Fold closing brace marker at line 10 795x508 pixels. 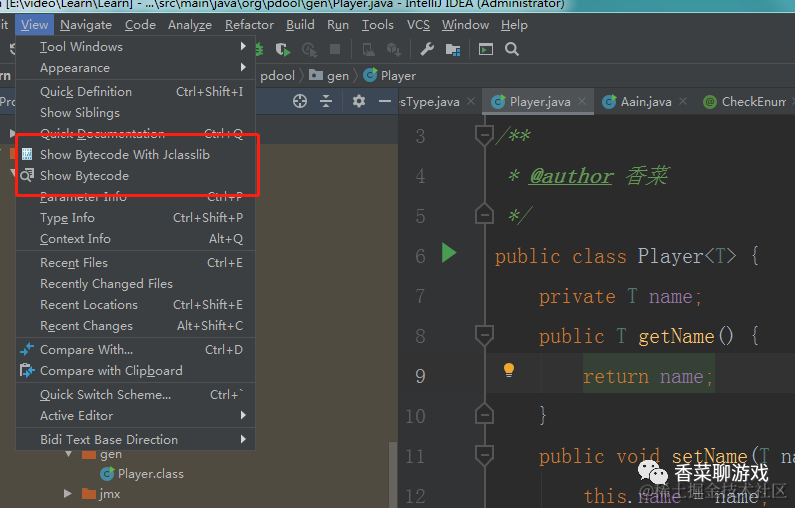click(x=484, y=415)
